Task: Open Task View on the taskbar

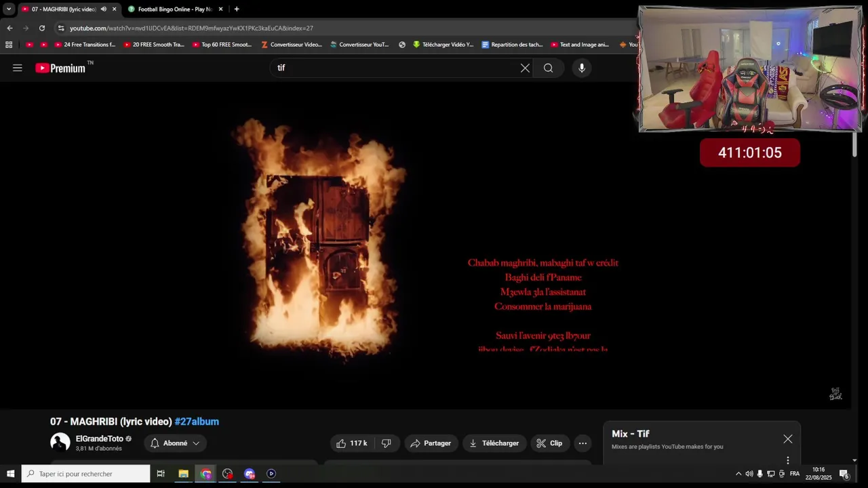Action: pos(161,474)
